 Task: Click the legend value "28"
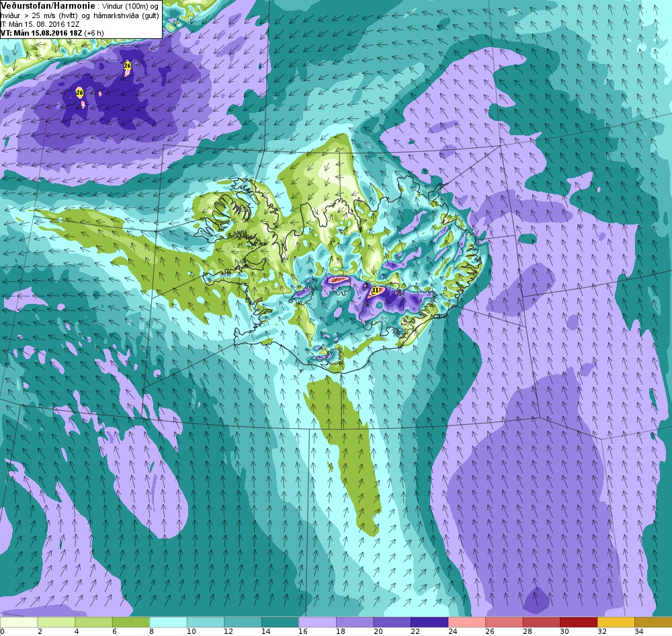pyautogui.click(x=527, y=631)
